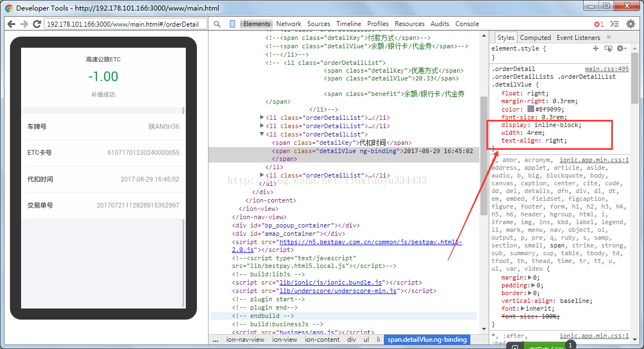Open the Sources tab
Image resolution: width=644 pixels, height=349 pixels.
tap(319, 24)
